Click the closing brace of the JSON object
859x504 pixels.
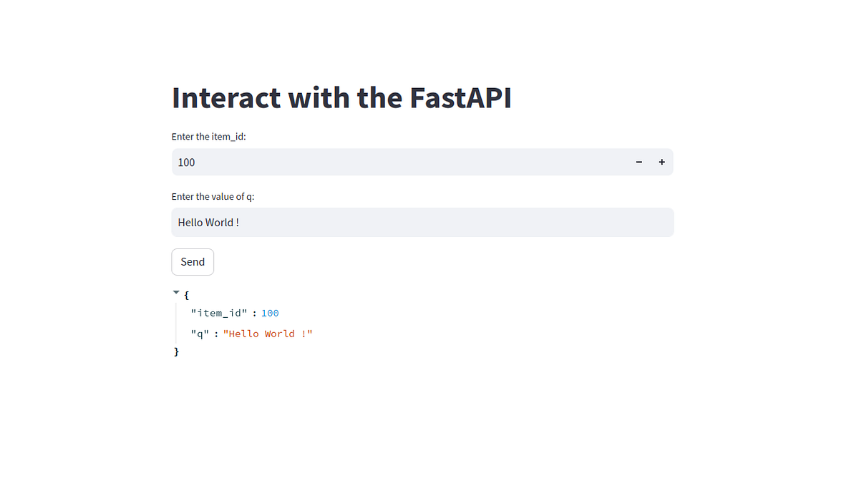point(175,352)
